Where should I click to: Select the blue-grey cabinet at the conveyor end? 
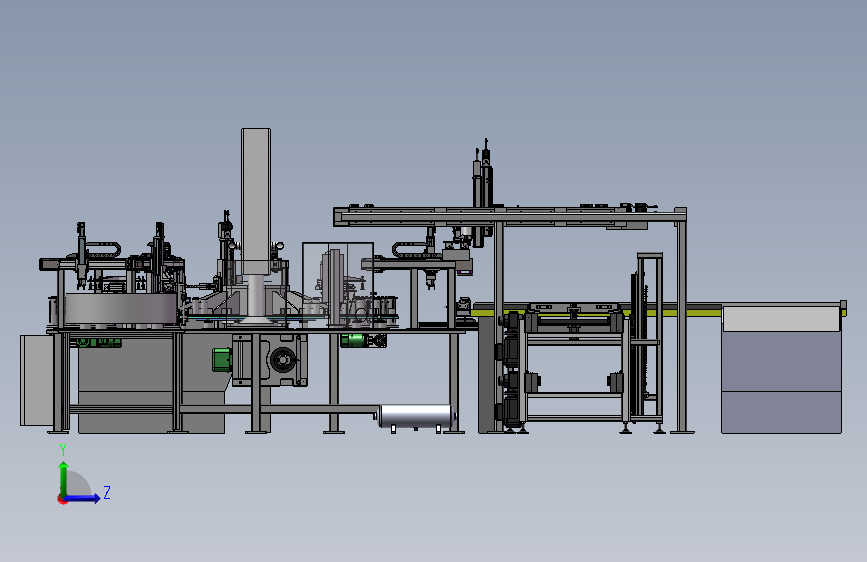tap(781, 369)
